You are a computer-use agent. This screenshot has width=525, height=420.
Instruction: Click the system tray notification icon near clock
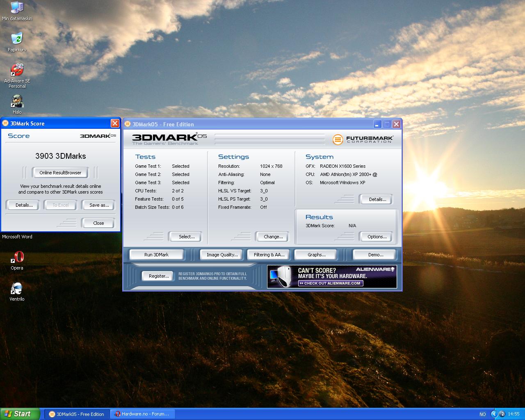(502, 414)
